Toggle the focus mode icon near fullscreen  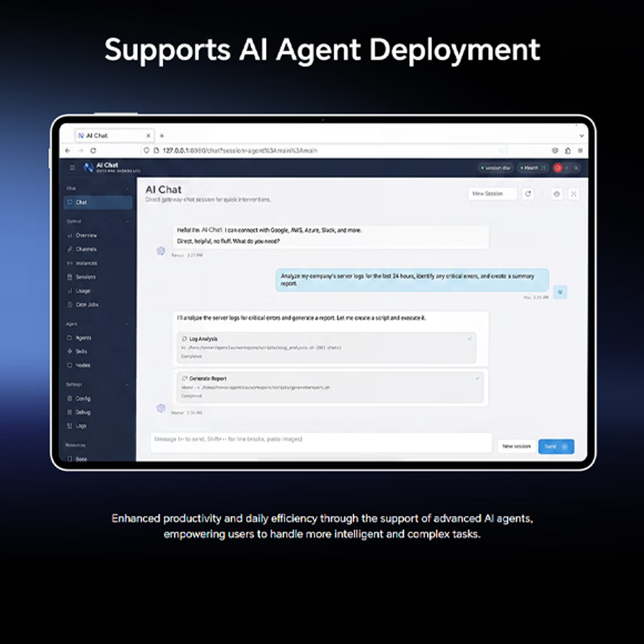click(557, 193)
